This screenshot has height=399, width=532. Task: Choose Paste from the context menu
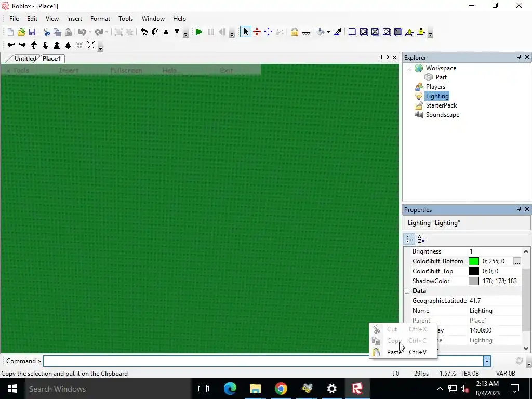pyautogui.click(x=403, y=352)
